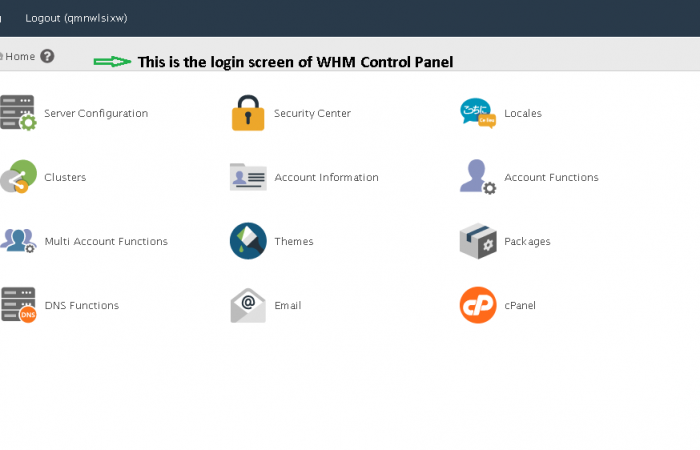Click the Security Center padlock icon
The height and width of the screenshot is (450, 700).
[x=248, y=112]
